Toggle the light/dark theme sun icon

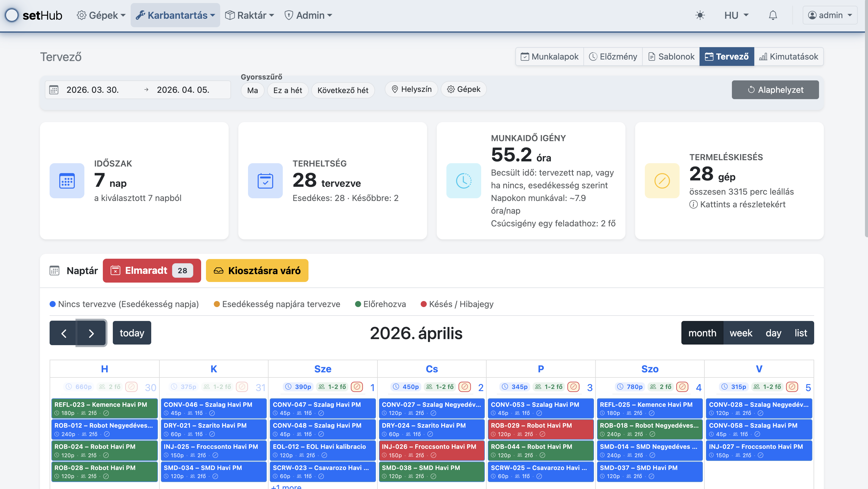(700, 15)
